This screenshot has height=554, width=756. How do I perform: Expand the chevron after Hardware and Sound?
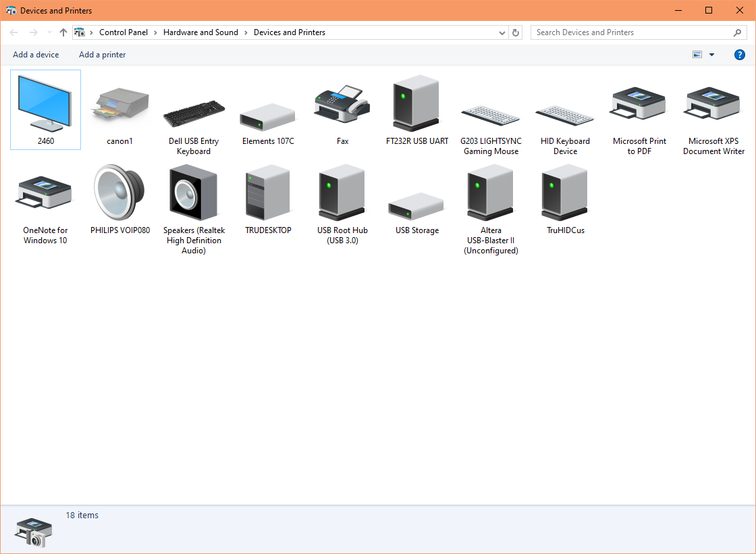(246, 32)
